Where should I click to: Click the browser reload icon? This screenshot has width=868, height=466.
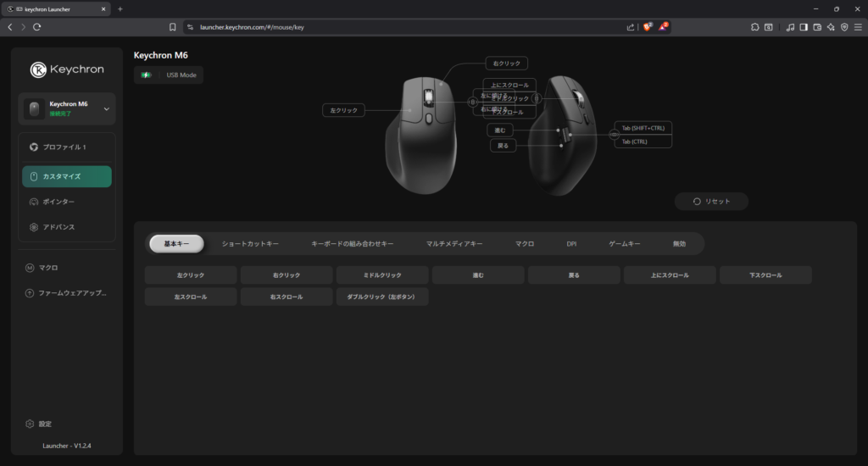[37, 27]
